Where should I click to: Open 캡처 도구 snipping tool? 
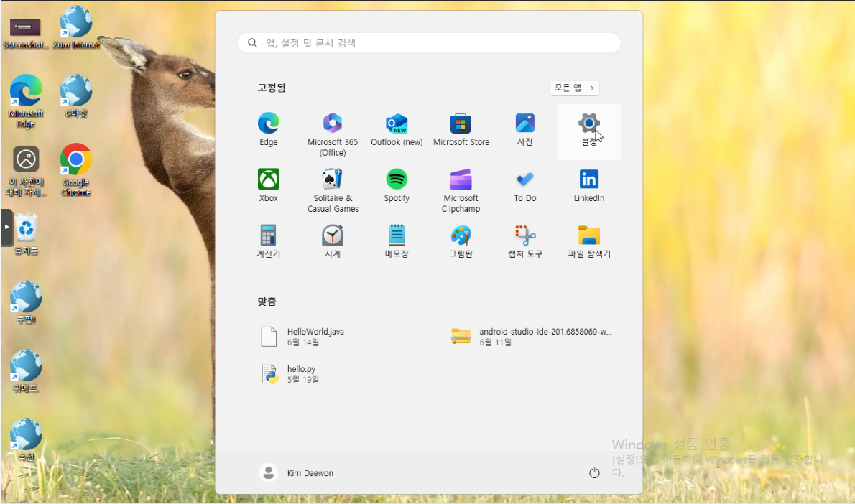(x=524, y=241)
